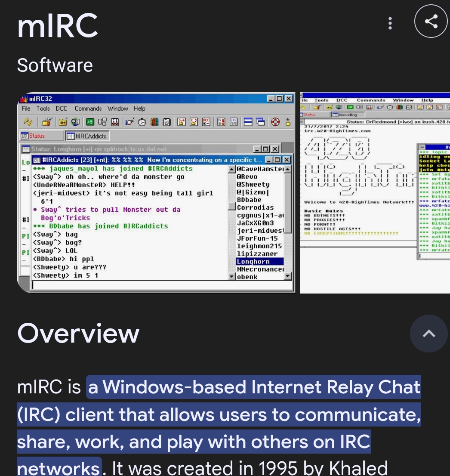Collapse the Overview section with chevron
Screen dimensions: 450x476
tap(429, 334)
